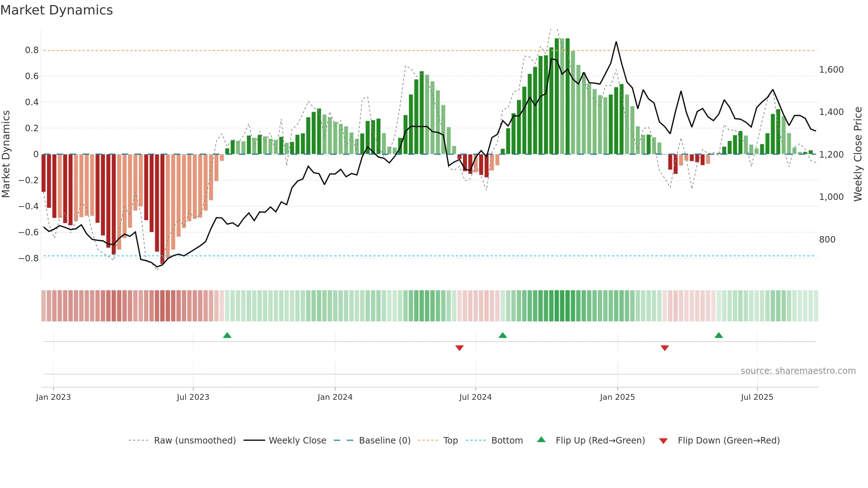Click the green triangle icon in the legend

541,440
